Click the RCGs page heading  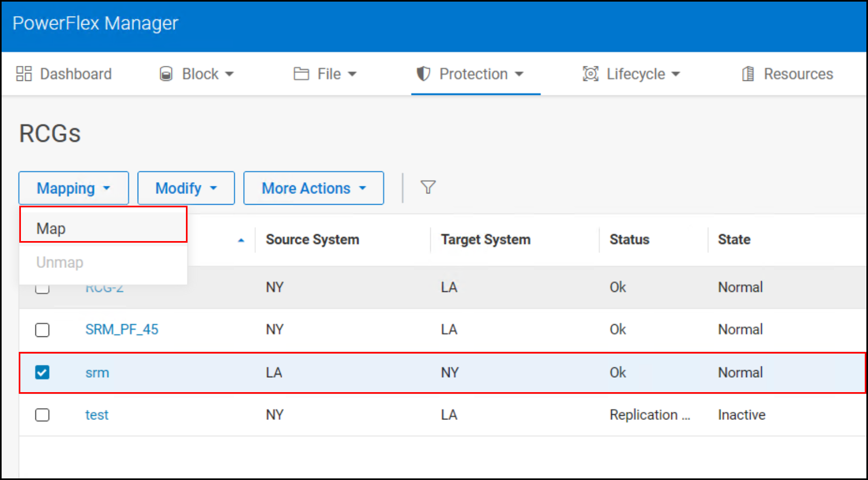50,133
